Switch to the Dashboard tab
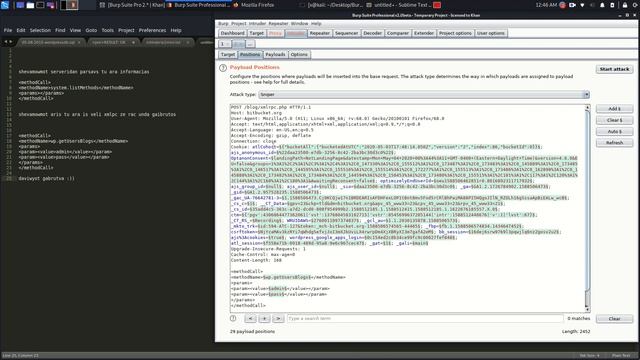This screenshot has width=640, height=360. (x=232, y=33)
